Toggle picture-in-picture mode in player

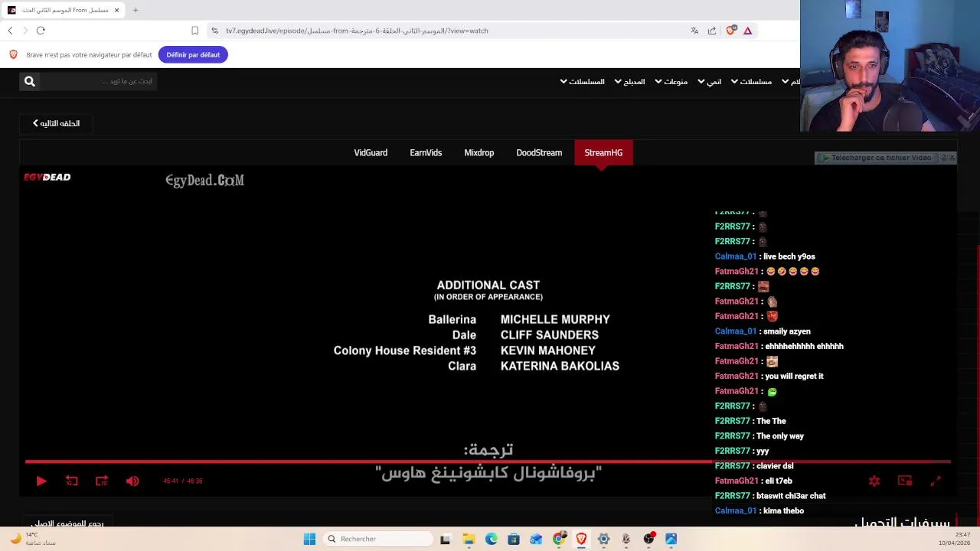905,481
